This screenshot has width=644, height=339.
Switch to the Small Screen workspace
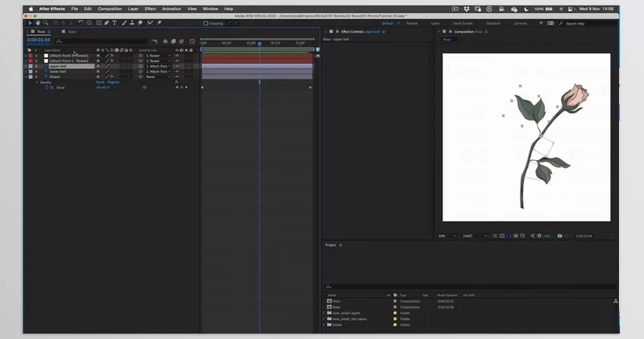pyautogui.click(x=462, y=23)
